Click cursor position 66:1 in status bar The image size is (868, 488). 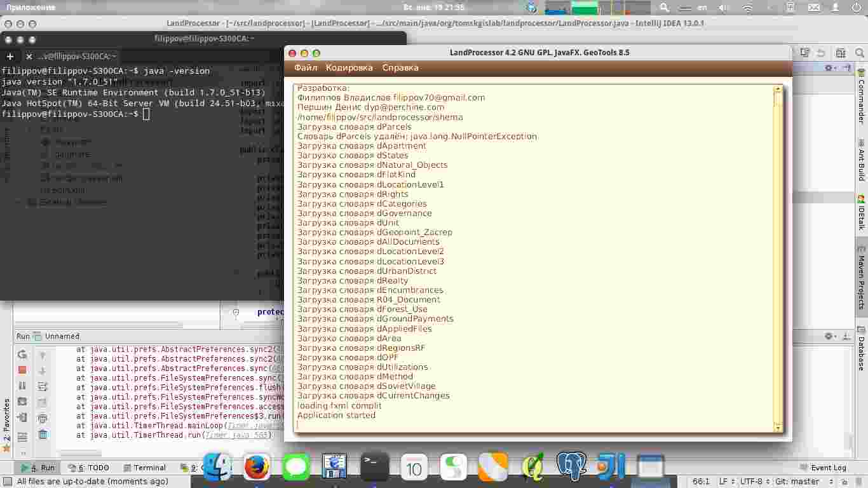[701, 482]
